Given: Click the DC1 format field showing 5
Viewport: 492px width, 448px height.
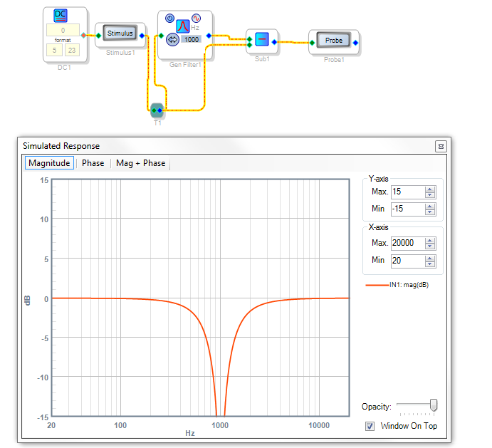Looking at the screenshot, I should [x=54, y=50].
